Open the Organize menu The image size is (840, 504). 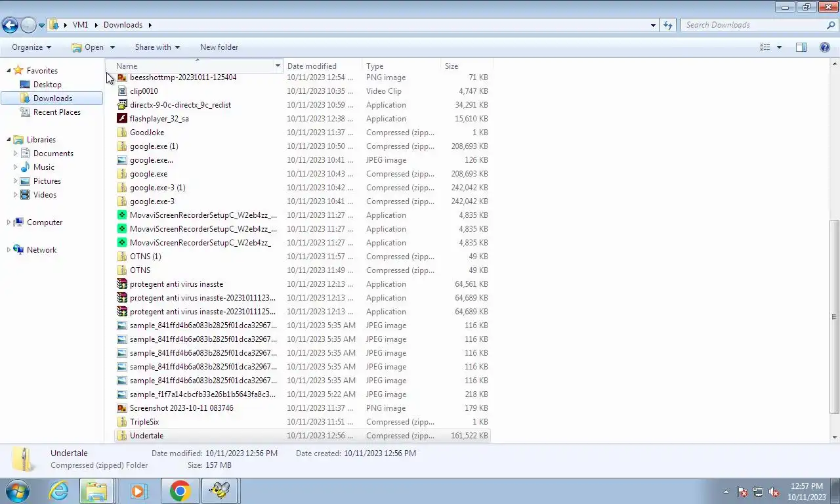pos(31,47)
